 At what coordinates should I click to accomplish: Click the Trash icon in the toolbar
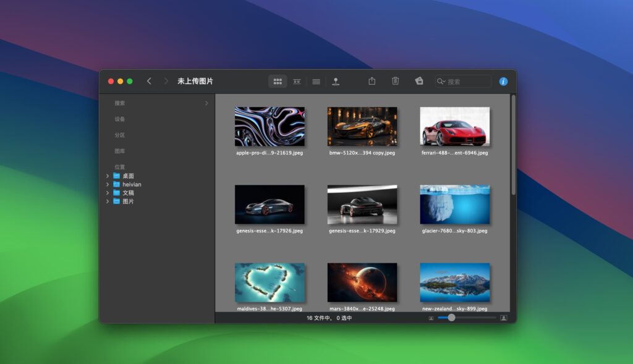[395, 81]
